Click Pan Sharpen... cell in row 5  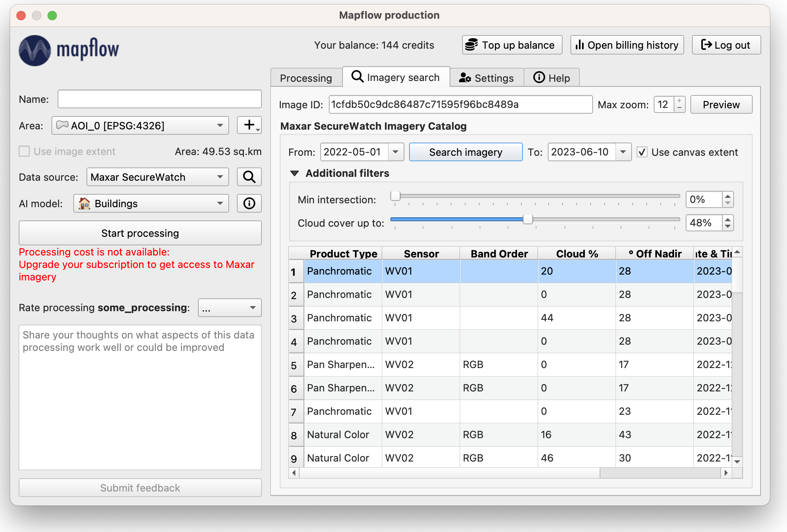(343, 365)
